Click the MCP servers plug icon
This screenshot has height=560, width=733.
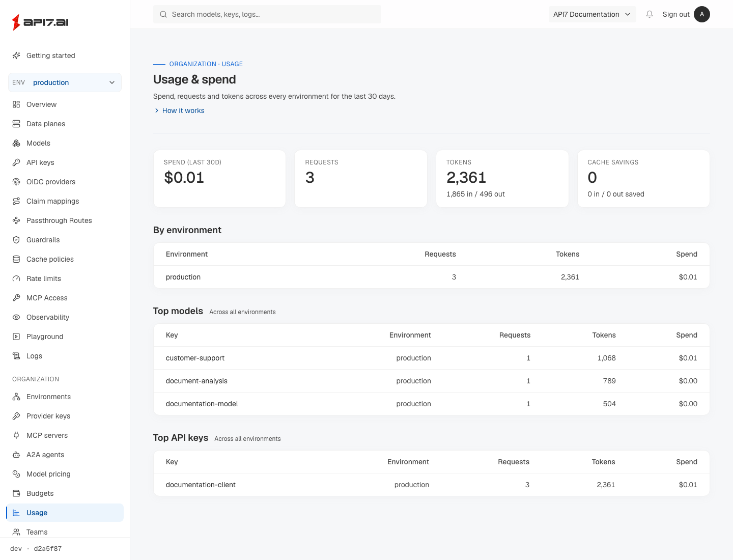tap(16, 435)
